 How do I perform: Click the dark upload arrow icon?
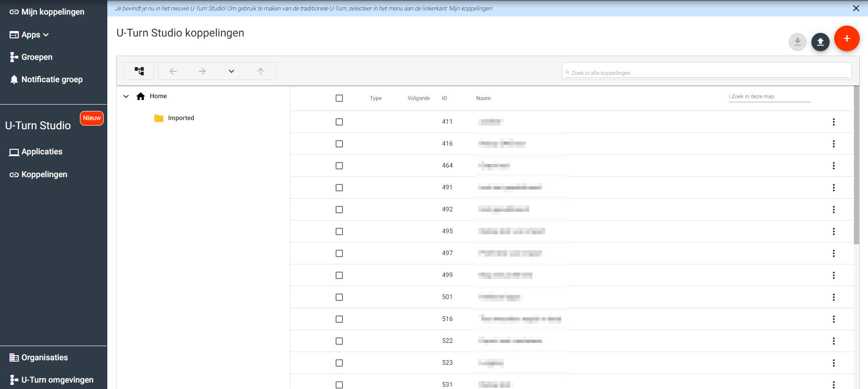pyautogui.click(x=820, y=42)
